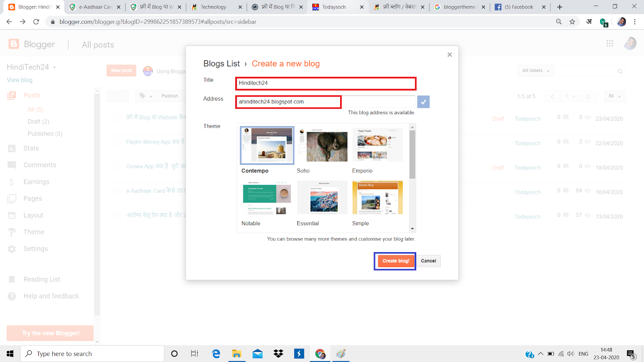Choose the Simple theme thumbnail
This screenshot has width=644, height=362.
(x=378, y=197)
